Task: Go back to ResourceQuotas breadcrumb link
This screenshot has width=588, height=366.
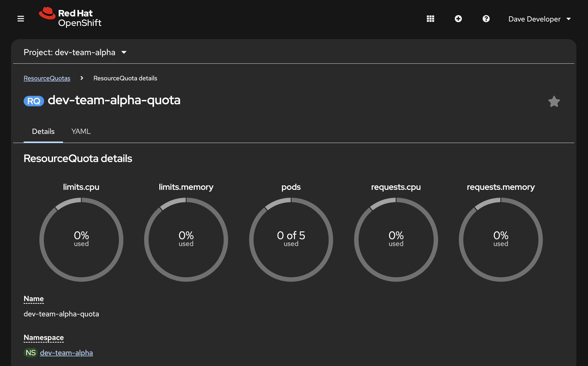Action: click(x=47, y=78)
